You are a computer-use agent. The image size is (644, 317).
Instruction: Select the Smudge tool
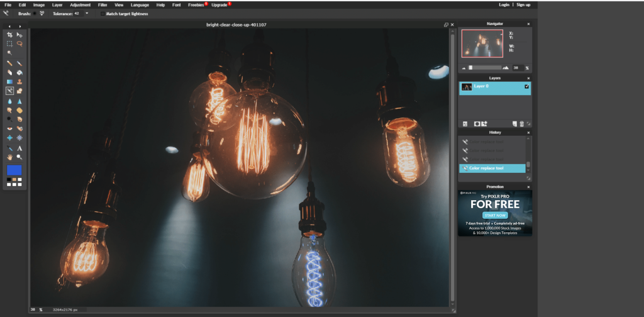pos(9,110)
